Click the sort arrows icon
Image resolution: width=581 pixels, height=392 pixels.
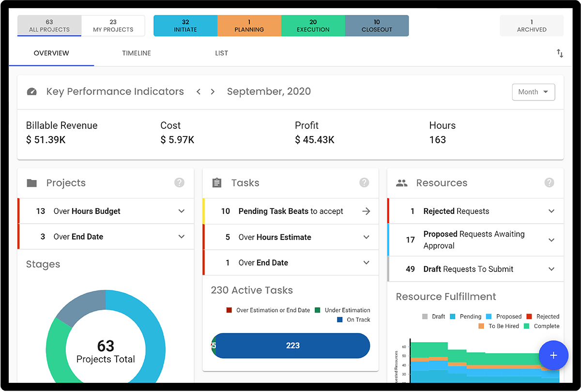point(560,53)
